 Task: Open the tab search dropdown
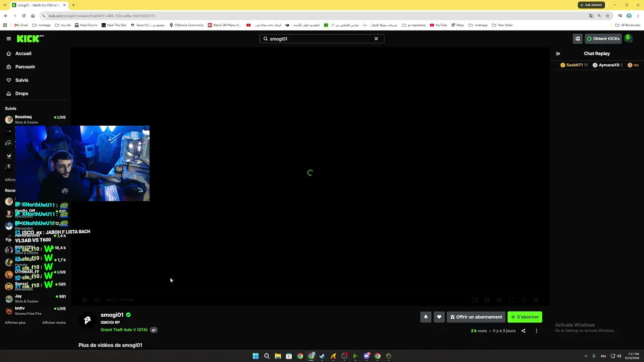(6, 5)
